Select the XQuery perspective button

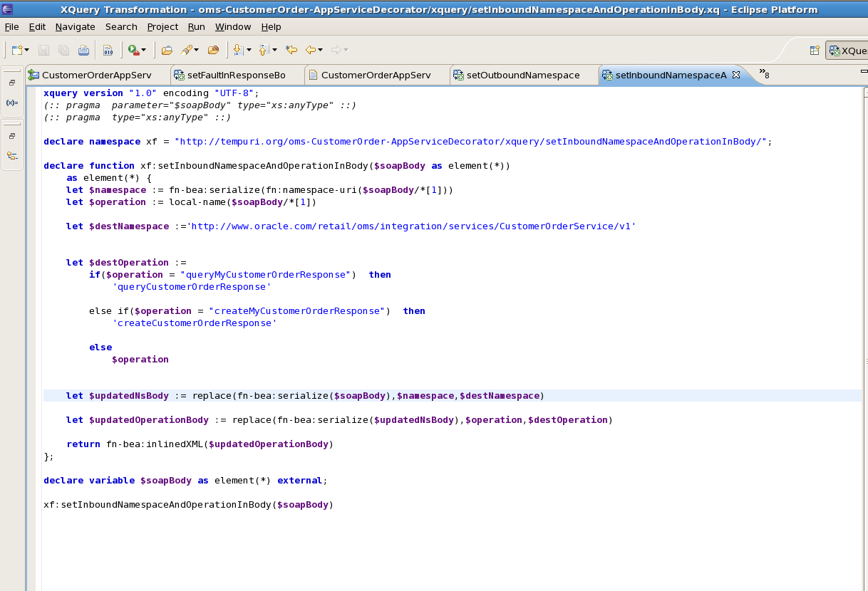(x=847, y=51)
